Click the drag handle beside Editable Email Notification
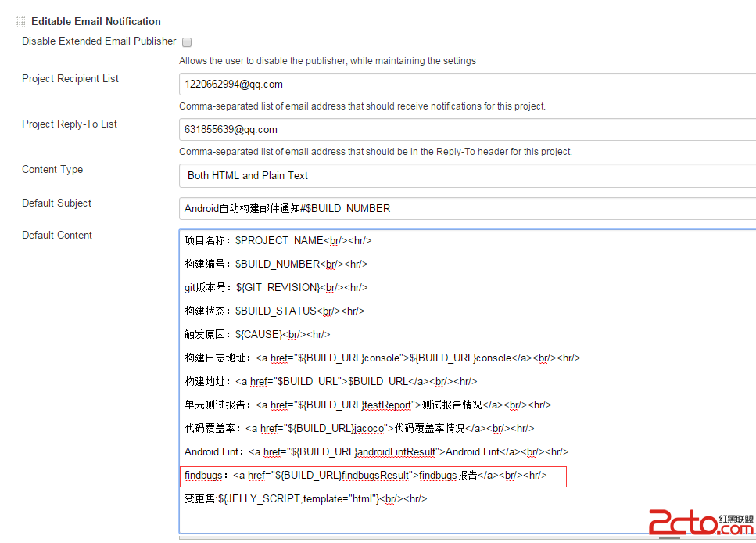The image size is (756, 543). (x=20, y=21)
